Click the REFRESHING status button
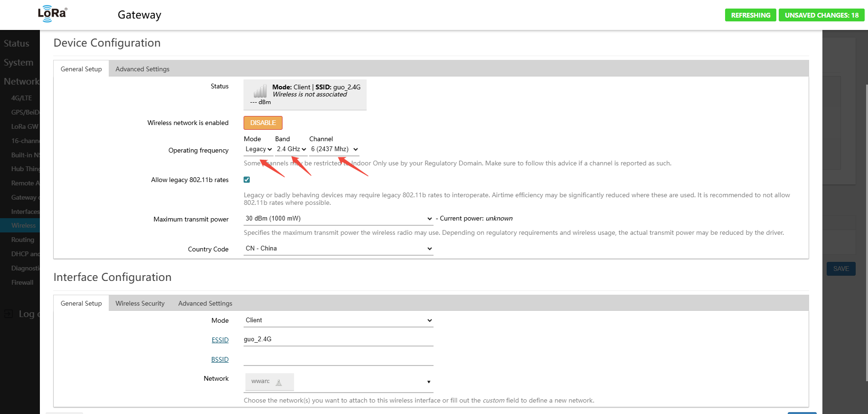Screen dimensions: 868x414 750,15
